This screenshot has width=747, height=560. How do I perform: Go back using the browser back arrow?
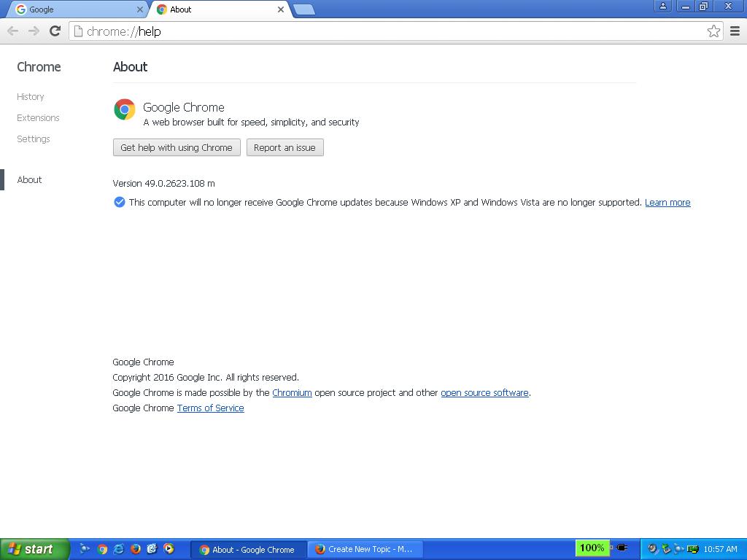(x=13, y=31)
